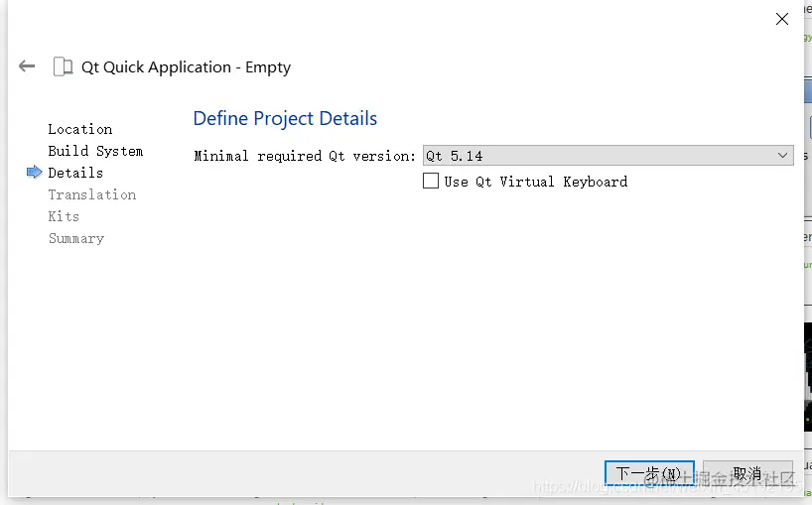Image resolution: width=812 pixels, height=505 pixels.
Task: Click the blue current-step arrow marker
Action: 34,172
